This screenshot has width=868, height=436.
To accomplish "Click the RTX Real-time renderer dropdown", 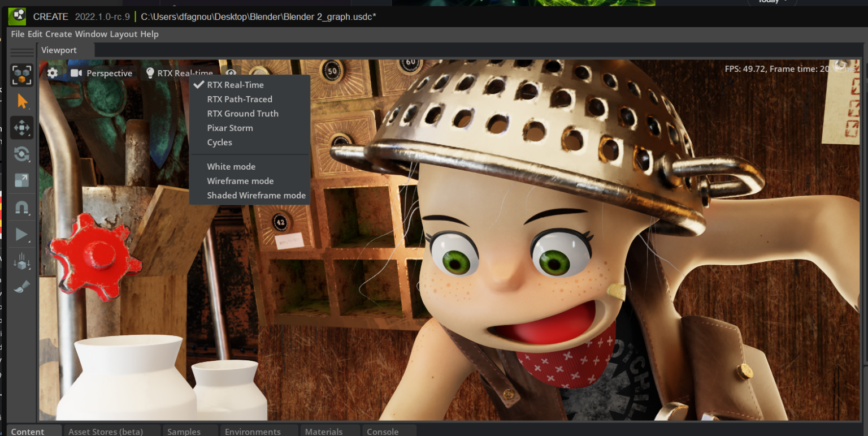I will pyautogui.click(x=179, y=73).
